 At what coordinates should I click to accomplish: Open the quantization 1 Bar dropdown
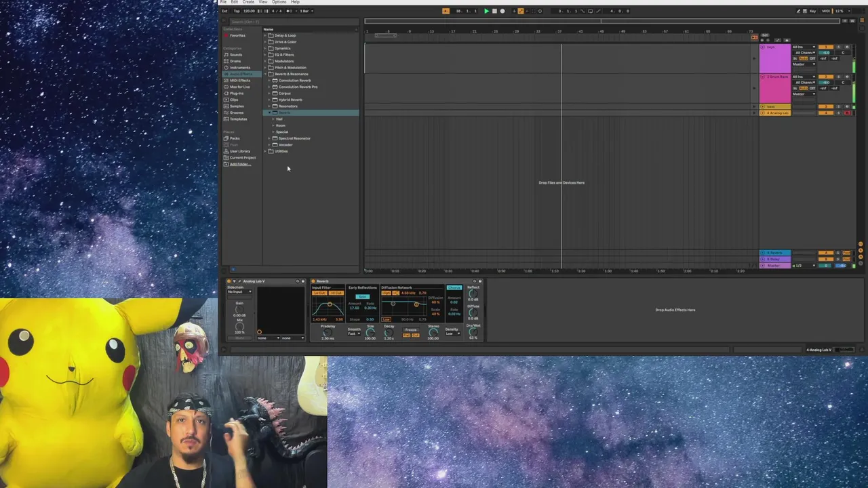[307, 11]
